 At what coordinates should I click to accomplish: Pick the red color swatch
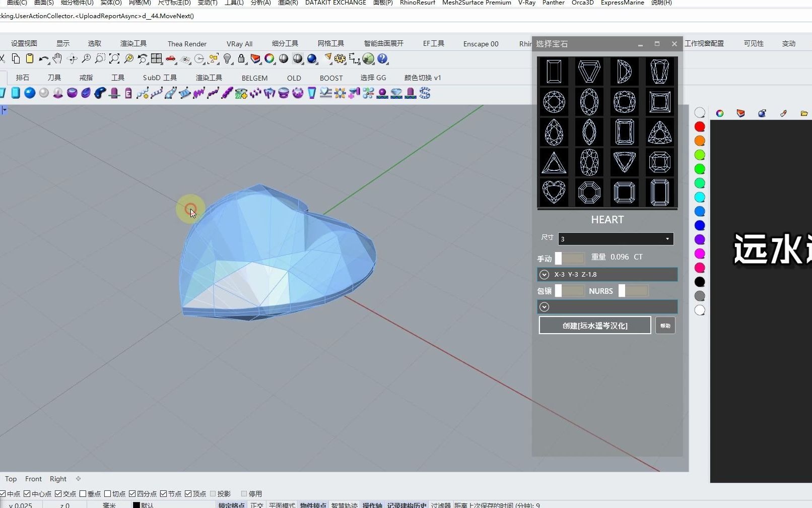tap(700, 126)
